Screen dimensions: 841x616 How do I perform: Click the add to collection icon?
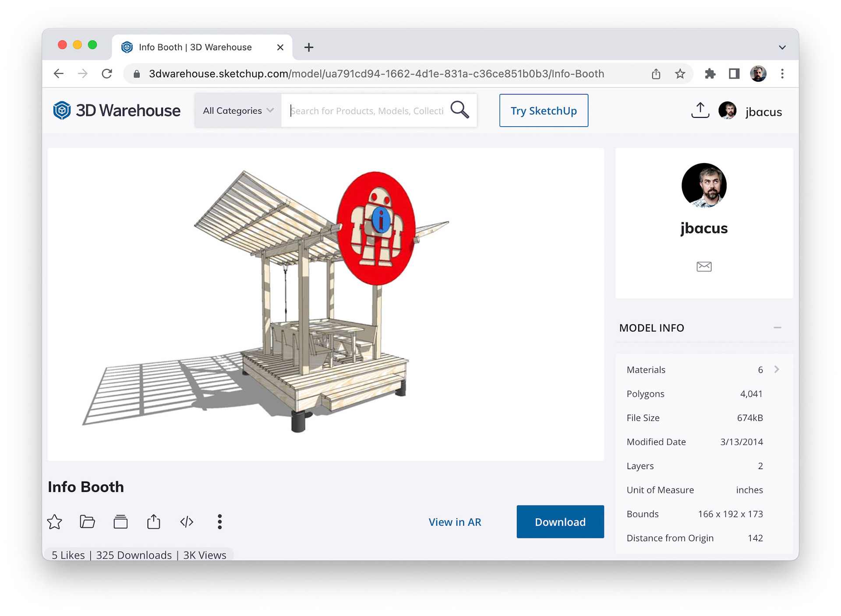(x=120, y=521)
